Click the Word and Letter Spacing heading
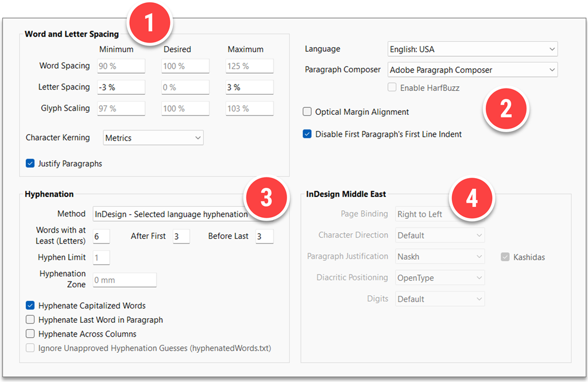The height and width of the screenshot is (382, 588). click(x=72, y=34)
